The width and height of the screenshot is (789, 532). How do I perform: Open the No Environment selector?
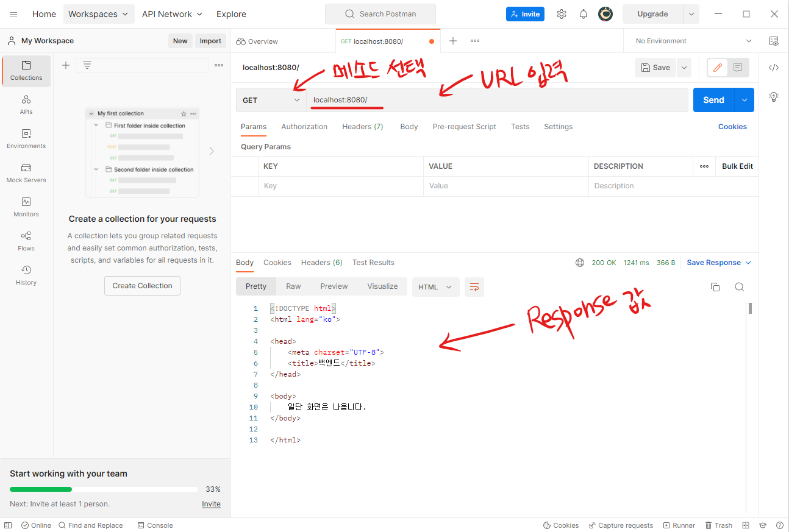[x=694, y=41]
